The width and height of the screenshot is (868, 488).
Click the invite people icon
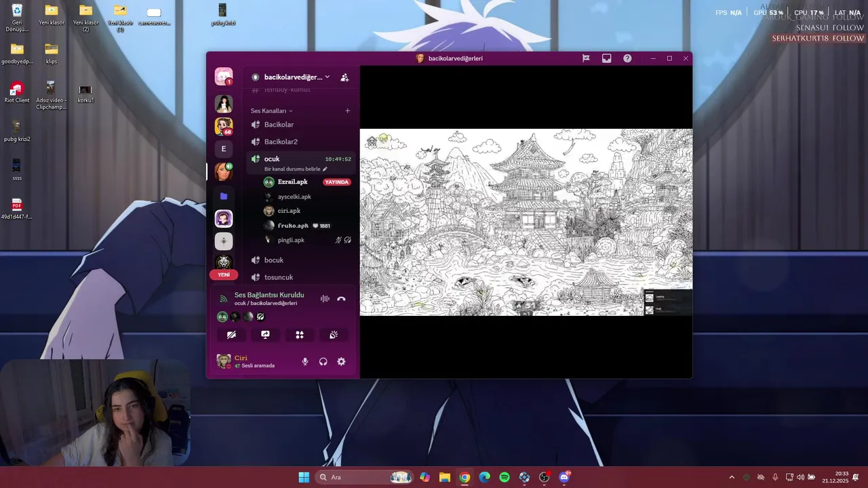click(x=344, y=77)
